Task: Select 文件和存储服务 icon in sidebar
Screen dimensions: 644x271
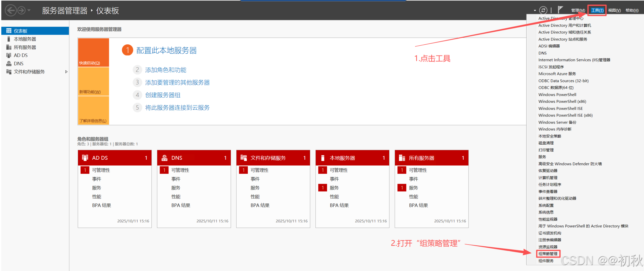Action: (x=9, y=72)
